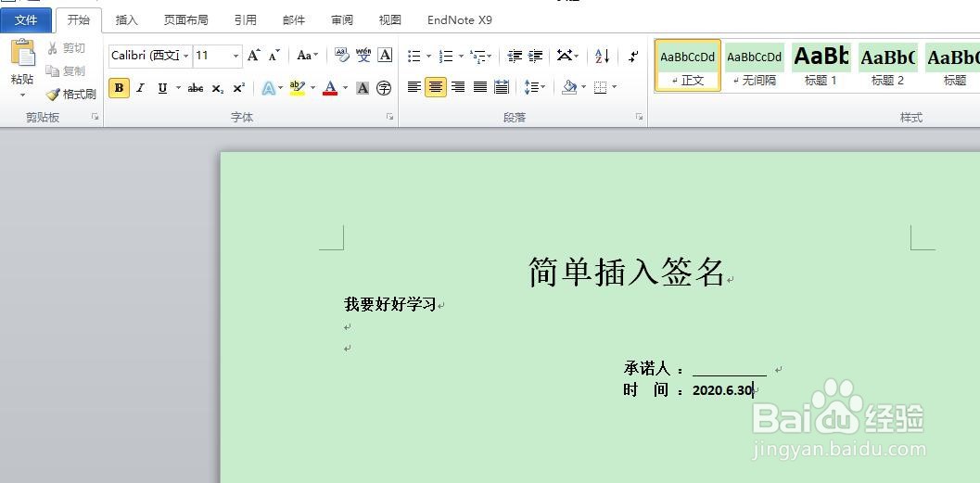Decrease paragraph indent
This screenshot has width=980, height=483.
click(x=515, y=56)
